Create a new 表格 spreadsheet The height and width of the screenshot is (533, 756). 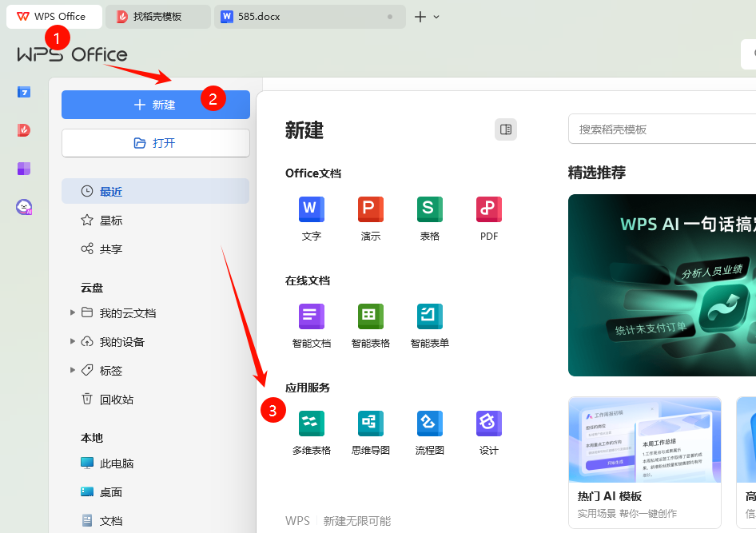(430, 219)
